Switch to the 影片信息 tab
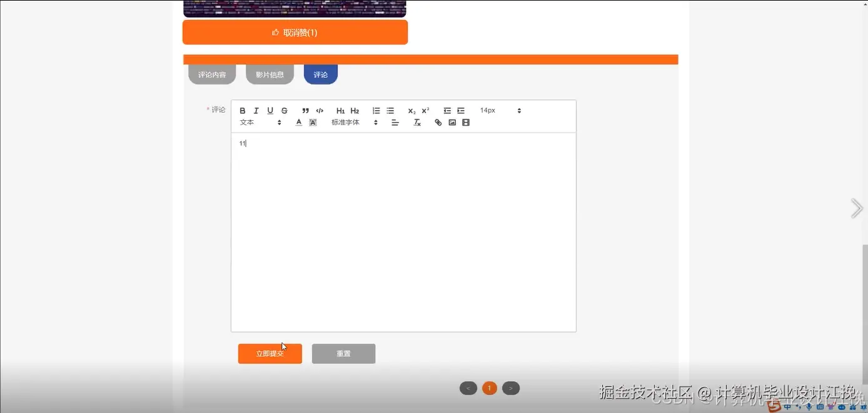This screenshot has height=413, width=868. [x=270, y=74]
